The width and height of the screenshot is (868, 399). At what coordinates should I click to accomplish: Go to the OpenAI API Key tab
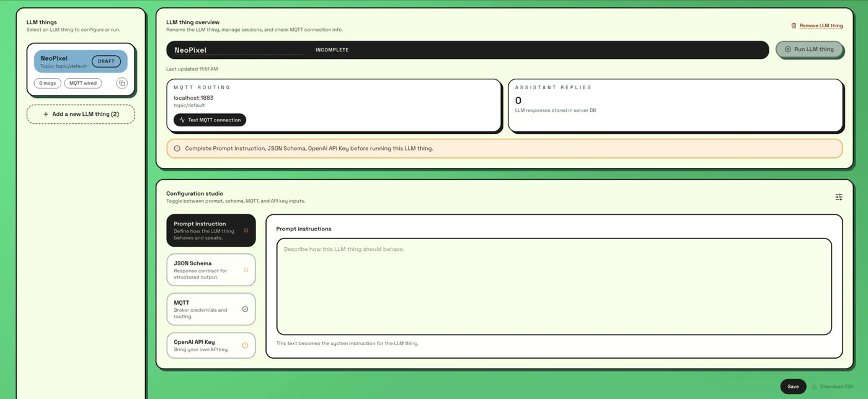pyautogui.click(x=211, y=345)
